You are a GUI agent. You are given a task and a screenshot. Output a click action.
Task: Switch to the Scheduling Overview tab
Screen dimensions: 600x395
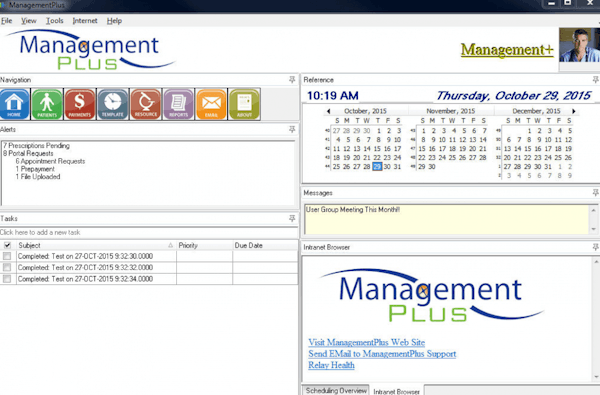point(336,390)
